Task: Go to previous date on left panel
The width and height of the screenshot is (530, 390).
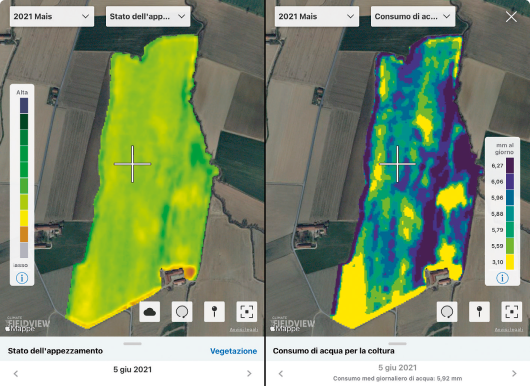Action: tap(16, 373)
